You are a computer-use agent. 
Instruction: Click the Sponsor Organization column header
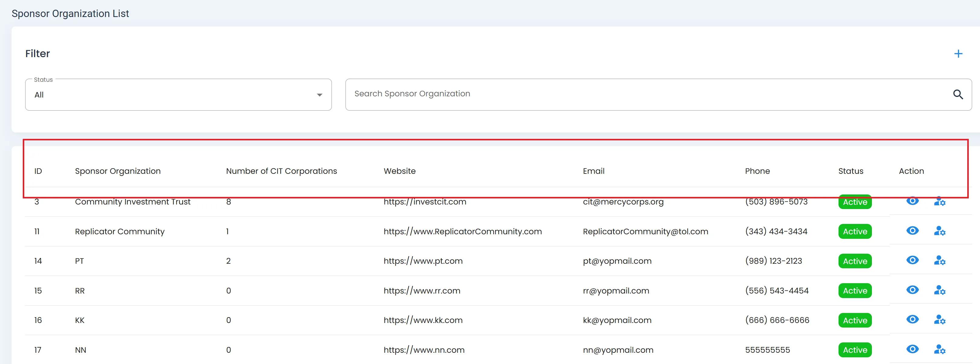(117, 171)
